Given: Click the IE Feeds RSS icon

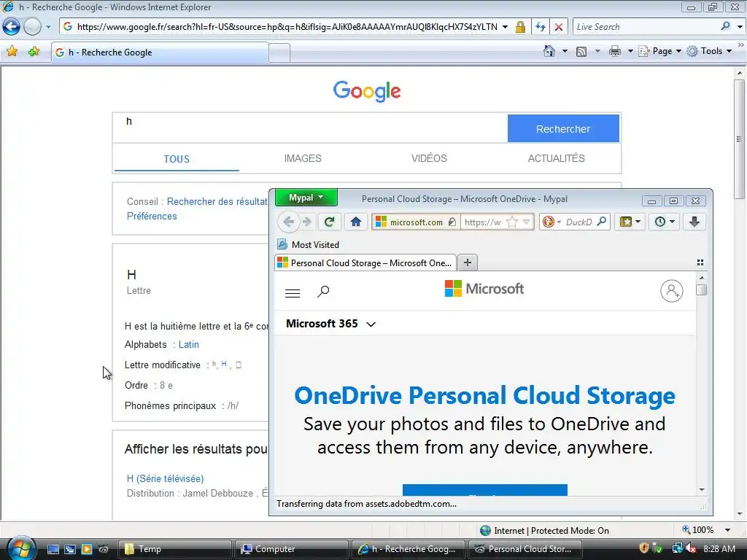Looking at the screenshot, I should coord(581,51).
